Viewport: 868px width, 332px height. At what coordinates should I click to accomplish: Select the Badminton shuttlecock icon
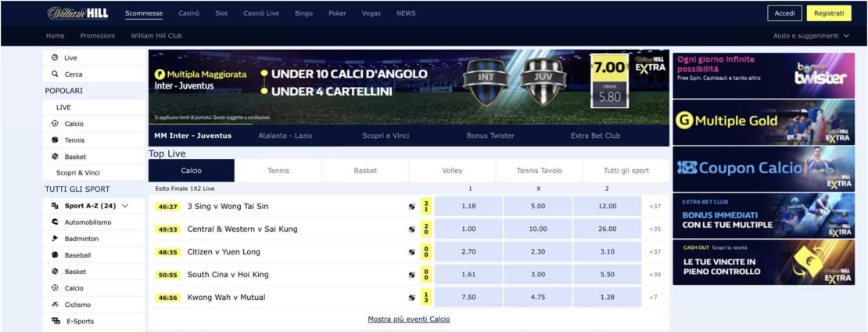tap(55, 239)
